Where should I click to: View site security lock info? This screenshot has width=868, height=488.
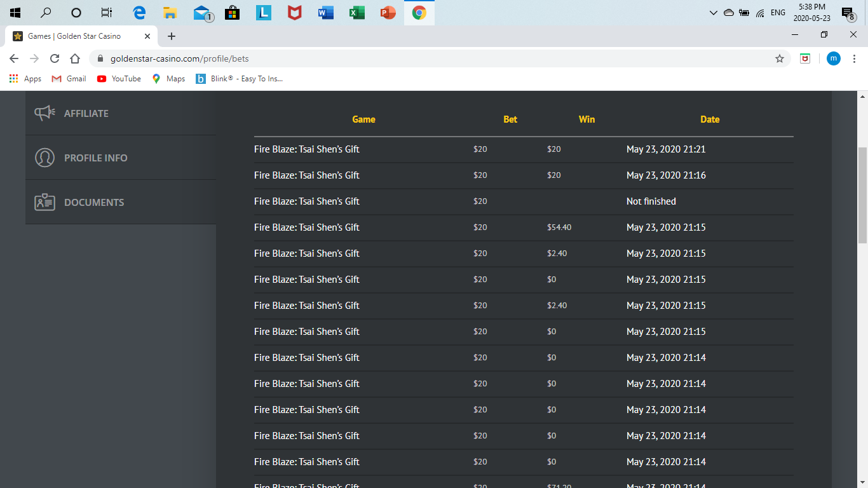pos(100,58)
